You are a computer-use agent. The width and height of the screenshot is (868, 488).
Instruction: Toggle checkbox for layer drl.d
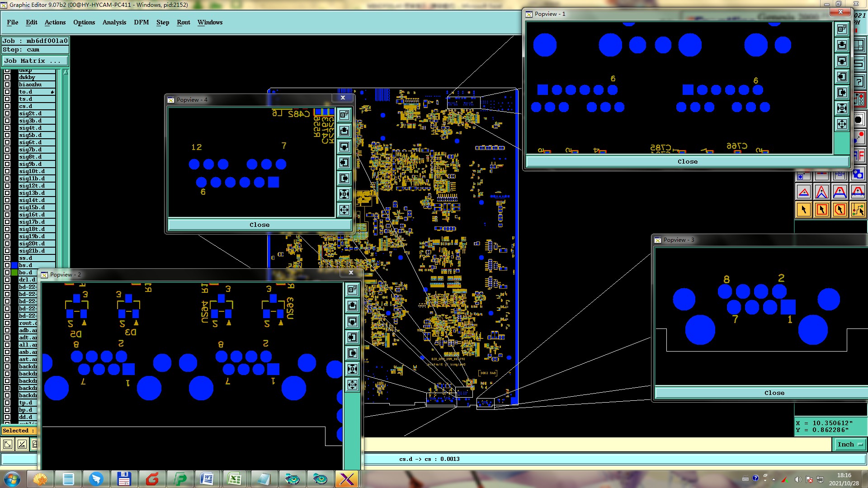[7, 280]
